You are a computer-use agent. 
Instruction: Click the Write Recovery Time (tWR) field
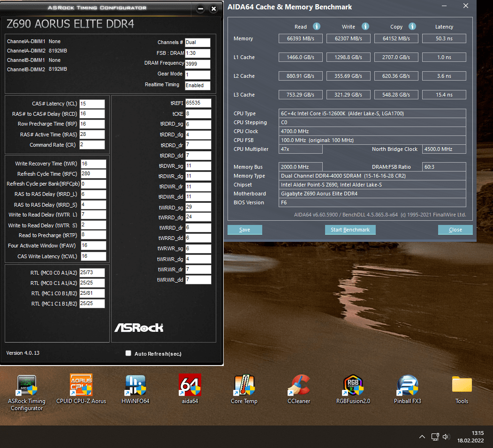click(93, 164)
